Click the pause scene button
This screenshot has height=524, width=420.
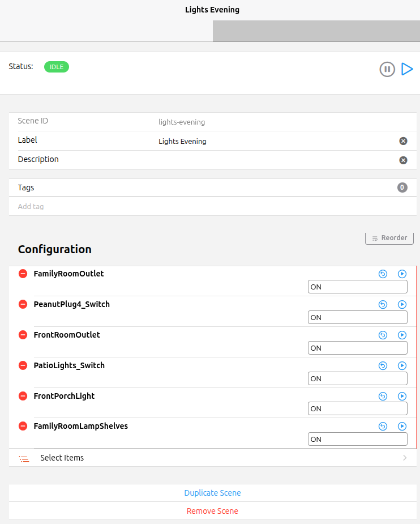387,70
